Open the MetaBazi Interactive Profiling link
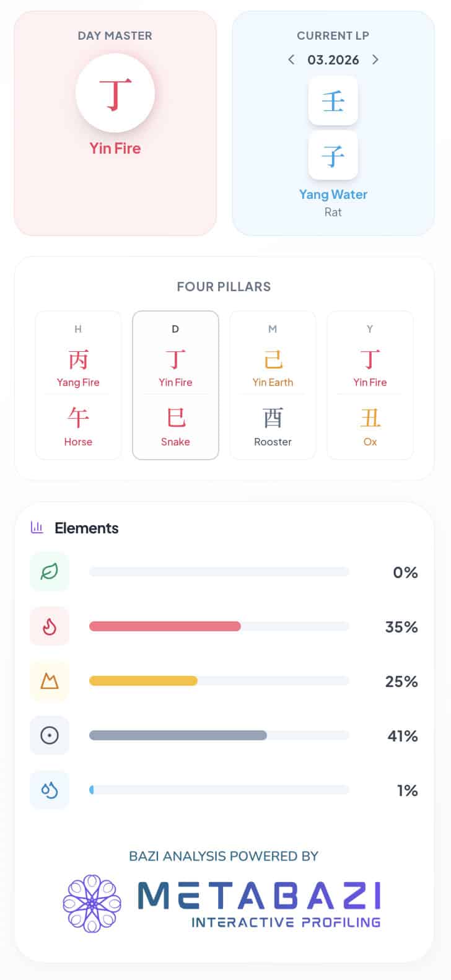The height and width of the screenshot is (980, 451). point(259,904)
